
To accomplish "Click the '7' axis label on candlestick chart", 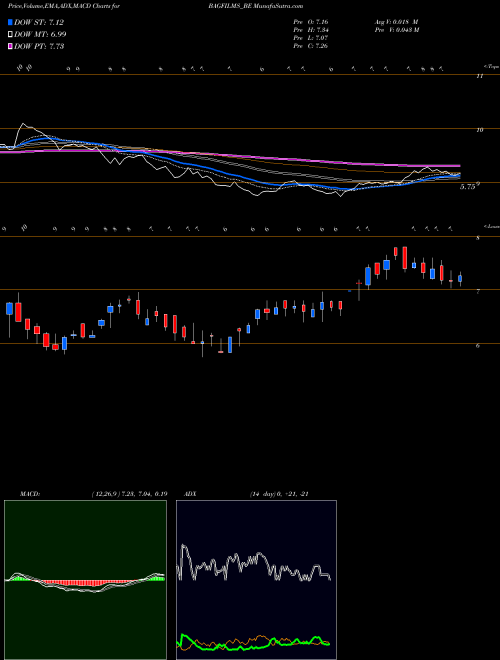I will 478,292.
